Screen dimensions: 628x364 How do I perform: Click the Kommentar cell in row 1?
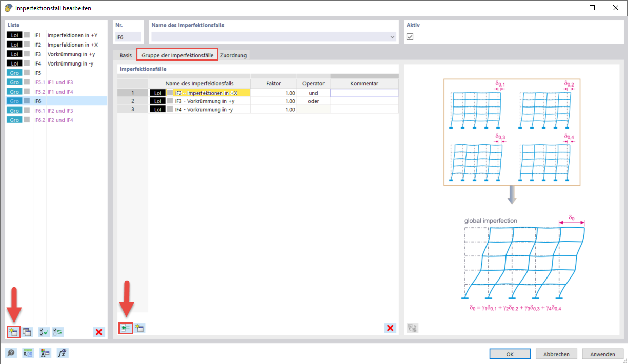tap(364, 93)
